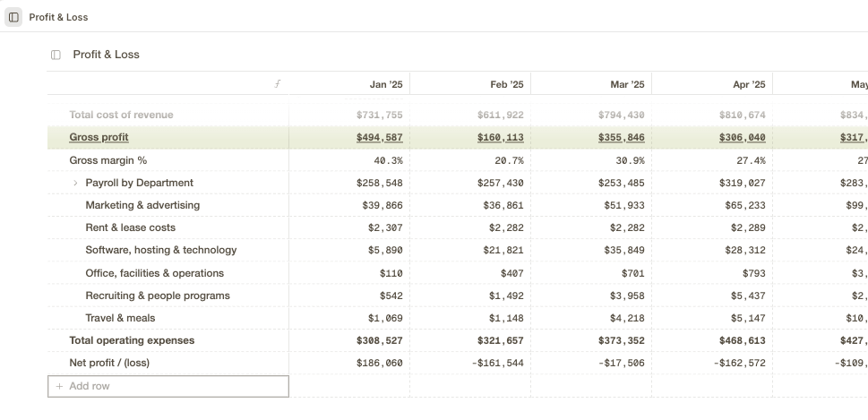Click Software cell $21,821

pyautogui.click(x=503, y=250)
